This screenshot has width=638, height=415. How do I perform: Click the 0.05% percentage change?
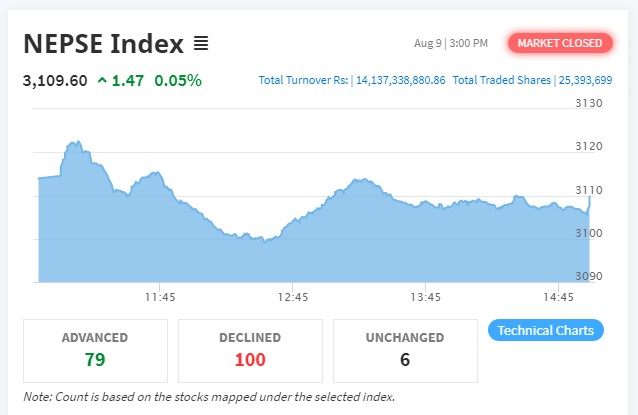(178, 80)
